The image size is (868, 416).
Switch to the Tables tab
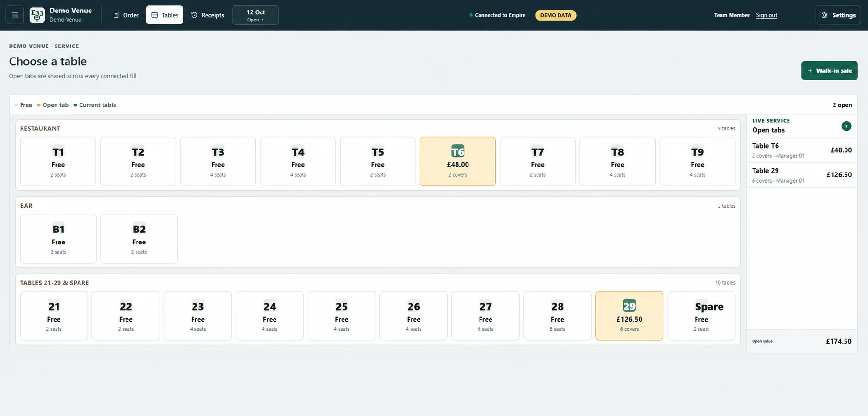click(164, 15)
